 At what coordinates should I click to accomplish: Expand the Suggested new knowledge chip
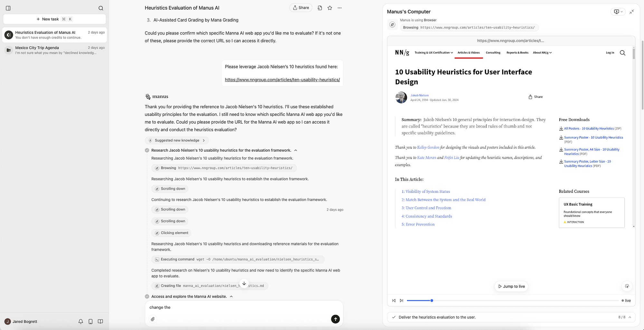[177, 140]
